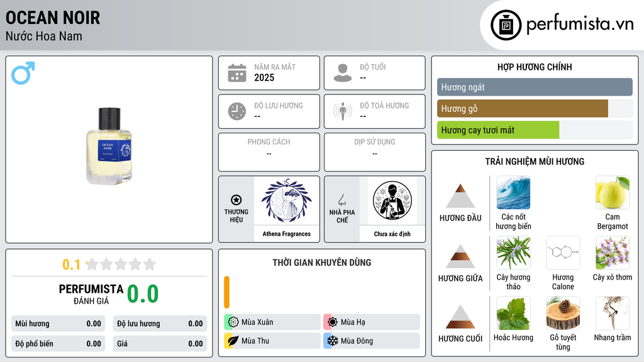Viewport: 644px width, 362px height.
Task: Click the Mùa Đông season label
Action: click(357, 341)
